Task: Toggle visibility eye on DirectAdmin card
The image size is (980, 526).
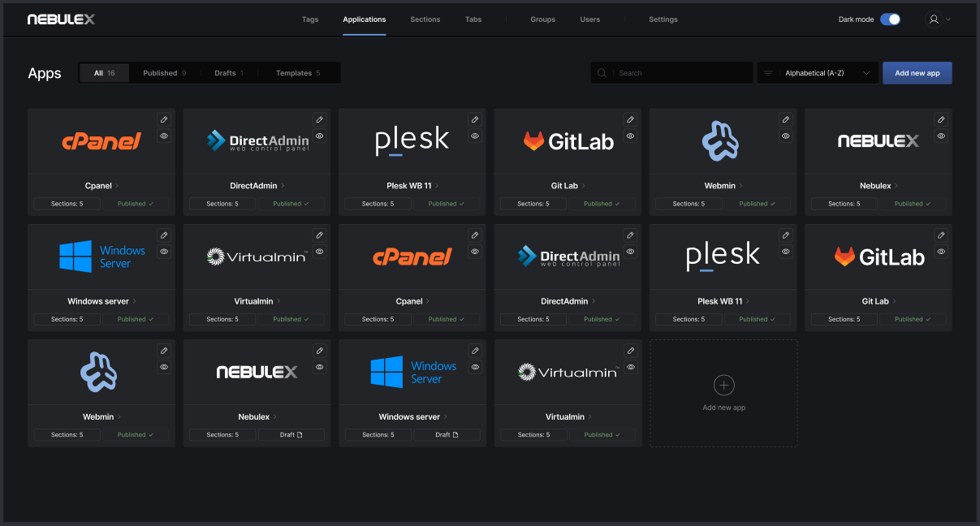Action: point(319,136)
